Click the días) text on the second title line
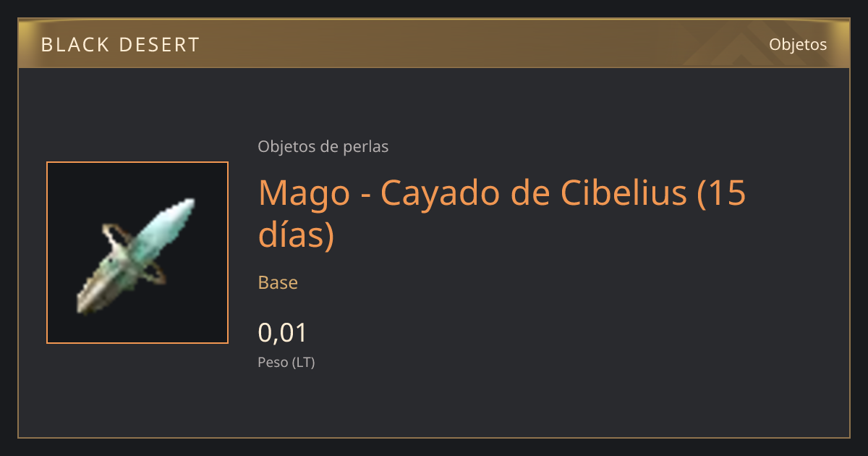 pos(297,235)
